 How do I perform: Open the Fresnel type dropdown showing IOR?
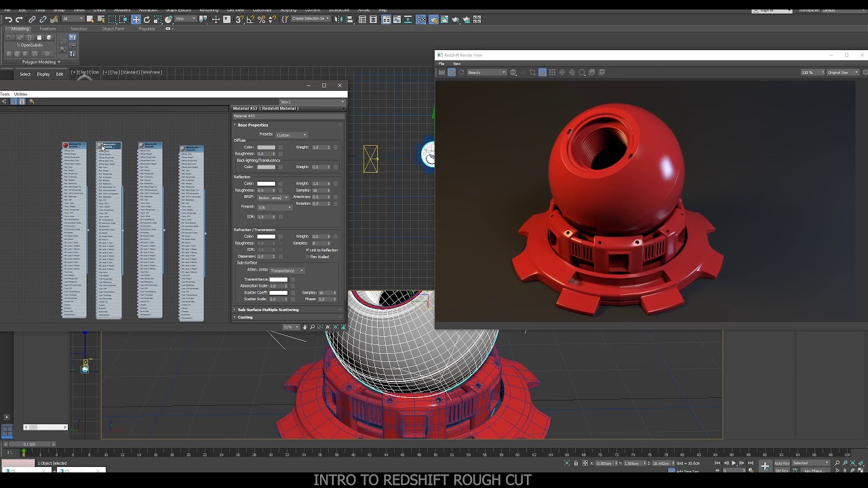click(275, 207)
